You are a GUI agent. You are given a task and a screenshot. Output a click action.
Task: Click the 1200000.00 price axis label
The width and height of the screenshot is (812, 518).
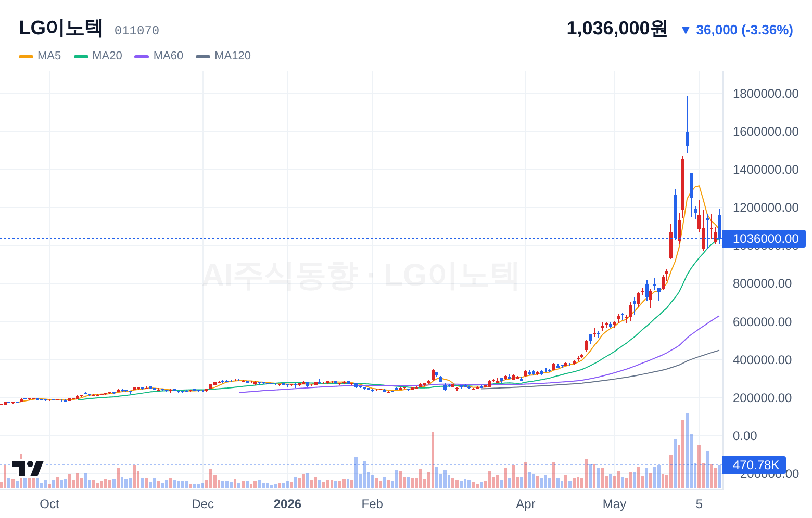click(x=766, y=208)
